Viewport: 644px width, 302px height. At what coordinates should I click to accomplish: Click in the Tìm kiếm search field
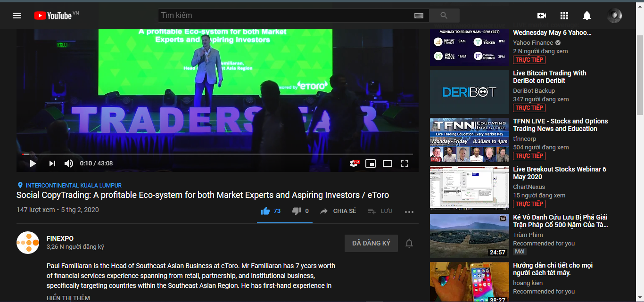click(x=285, y=16)
